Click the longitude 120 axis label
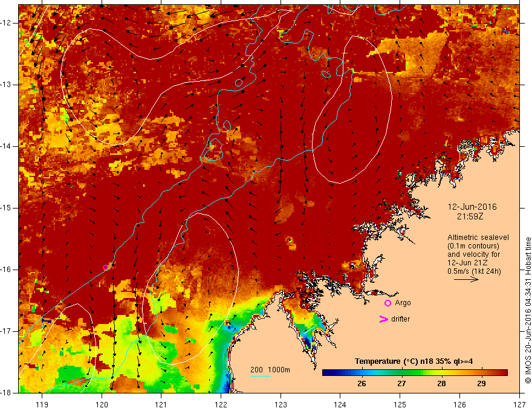This screenshot has width=532, height=411. click(102, 404)
